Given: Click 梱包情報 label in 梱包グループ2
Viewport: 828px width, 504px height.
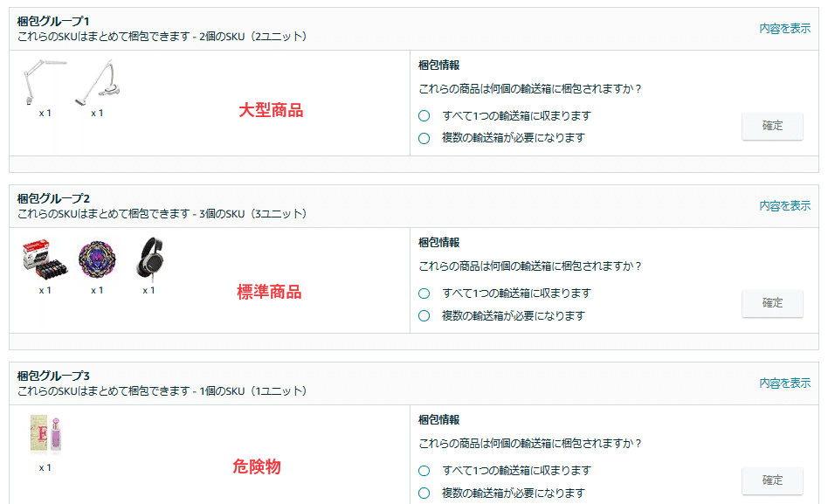Looking at the screenshot, I should click(x=438, y=243).
